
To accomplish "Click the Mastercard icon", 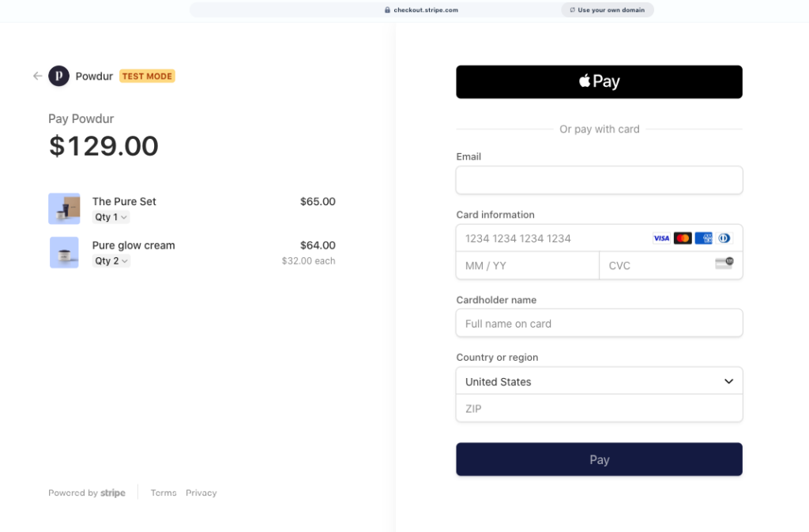I will pyautogui.click(x=683, y=238).
